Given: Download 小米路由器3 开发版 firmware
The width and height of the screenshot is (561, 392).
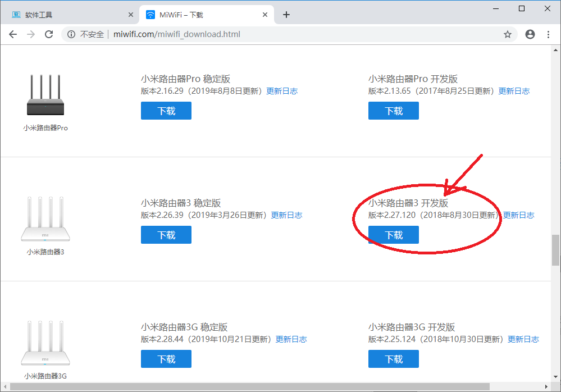Looking at the screenshot, I should click(394, 235).
